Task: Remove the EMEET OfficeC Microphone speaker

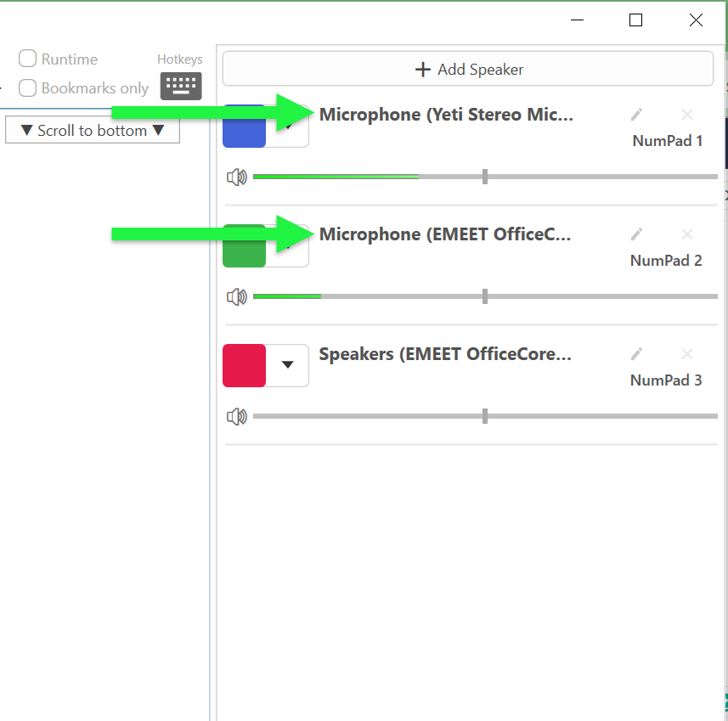Action: 687,234
